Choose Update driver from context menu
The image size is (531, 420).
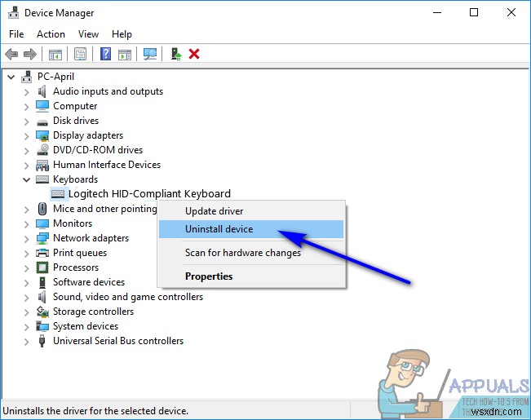(251, 211)
